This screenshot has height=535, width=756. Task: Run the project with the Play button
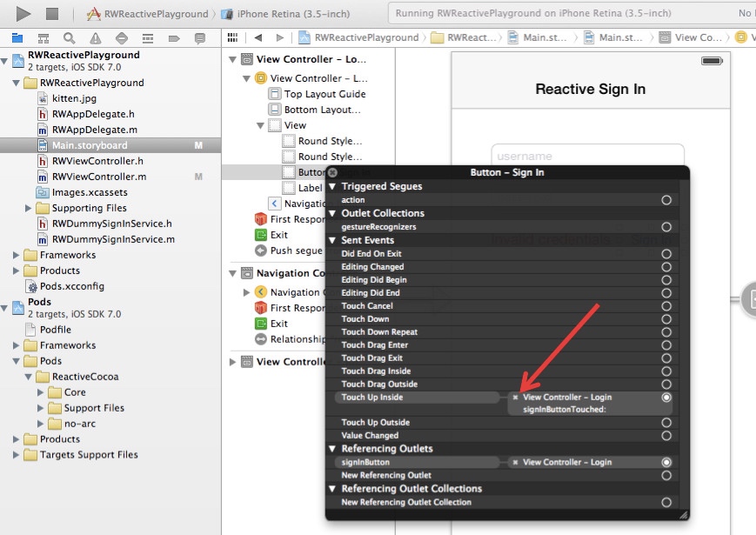point(23,14)
